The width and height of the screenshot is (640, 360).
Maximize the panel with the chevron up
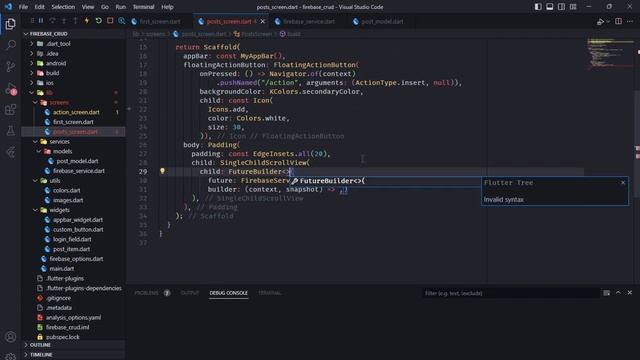[x=618, y=293]
